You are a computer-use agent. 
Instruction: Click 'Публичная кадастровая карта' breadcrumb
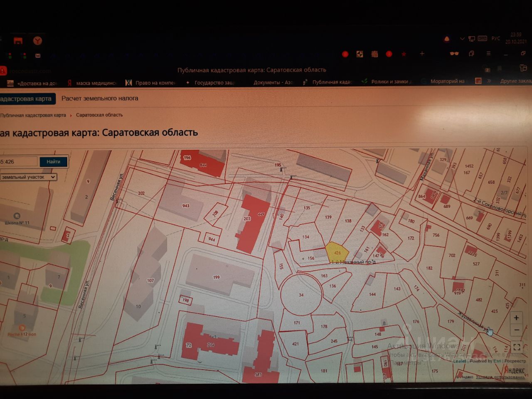point(33,115)
